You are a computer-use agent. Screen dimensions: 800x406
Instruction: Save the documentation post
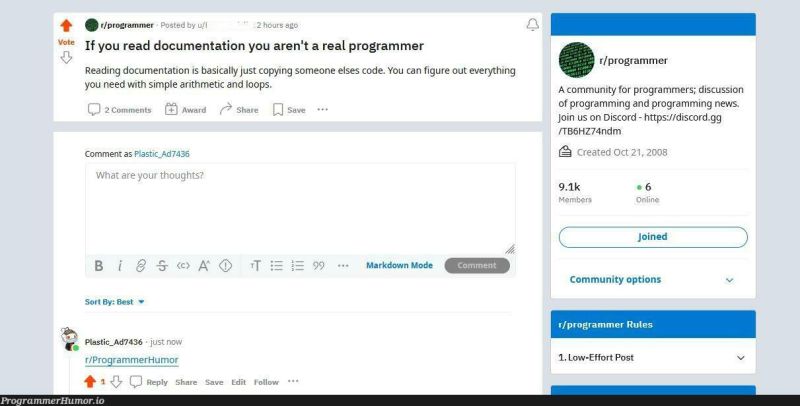[x=289, y=110]
